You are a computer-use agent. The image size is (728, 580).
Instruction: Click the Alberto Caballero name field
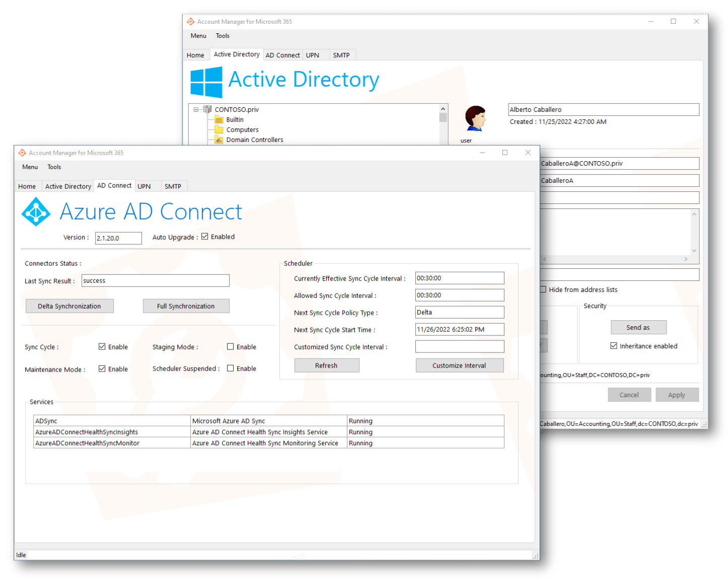click(x=604, y=109)
